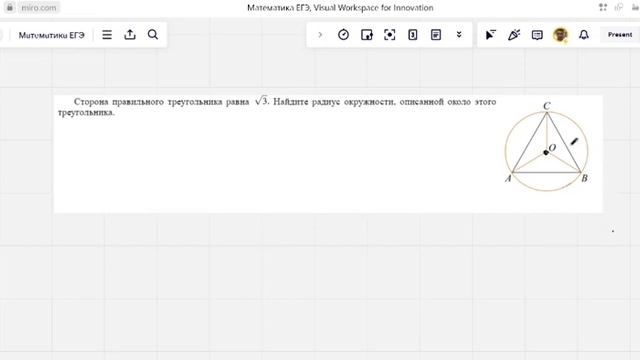The width and height of the screenshot is (640, 360).
Task: Open the comments panel icon
Action: point(537,35)
